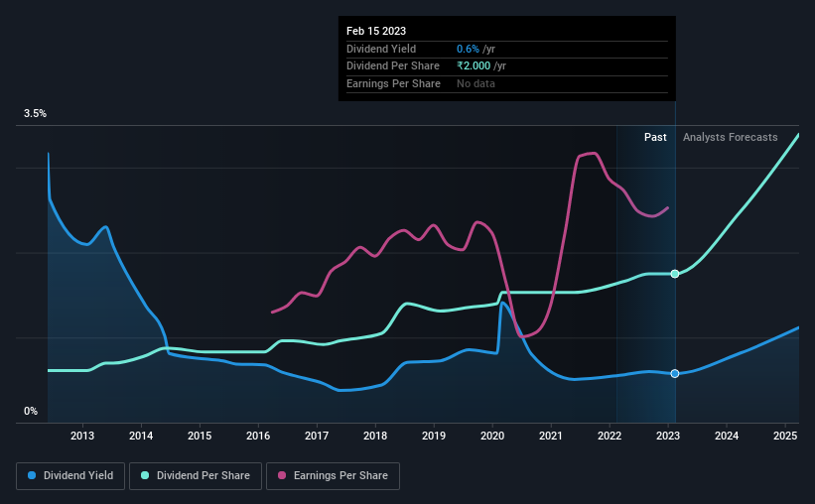
Task: Click the 2016 label on the x-axis
Action: coord(258,436)
